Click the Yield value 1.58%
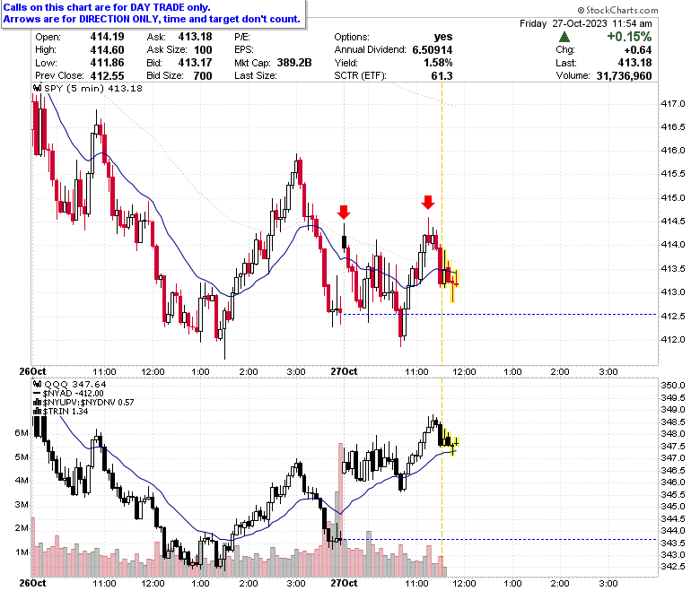Image resolution: width=700 pixels, height=591 pixels. (438, 63)
